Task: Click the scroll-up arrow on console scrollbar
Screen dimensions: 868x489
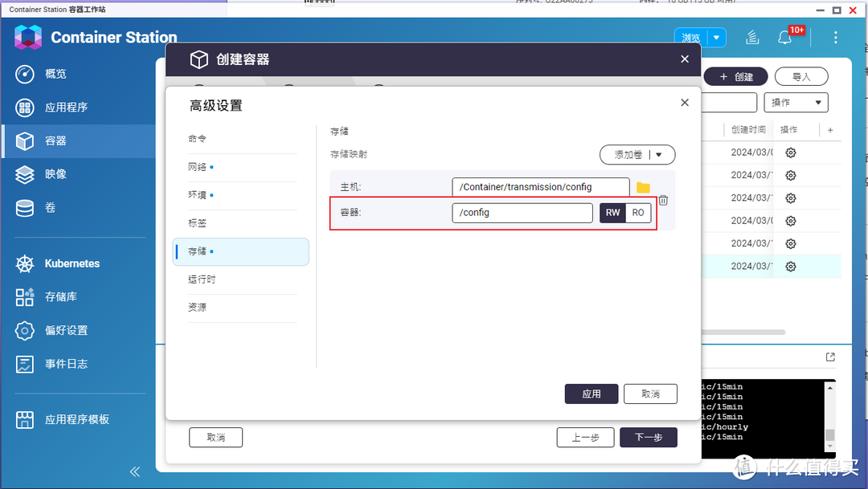Action: tap(829, 388)
